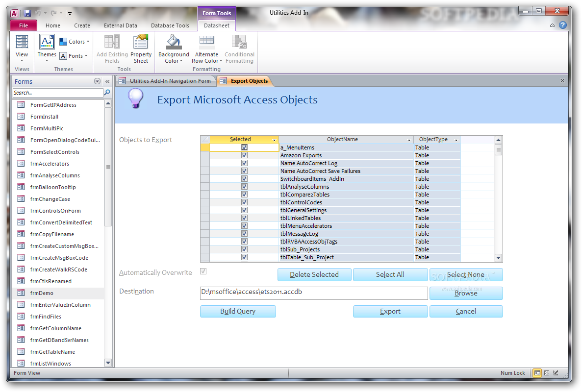Uncheck Name AutoCorrect Log row

244,163
